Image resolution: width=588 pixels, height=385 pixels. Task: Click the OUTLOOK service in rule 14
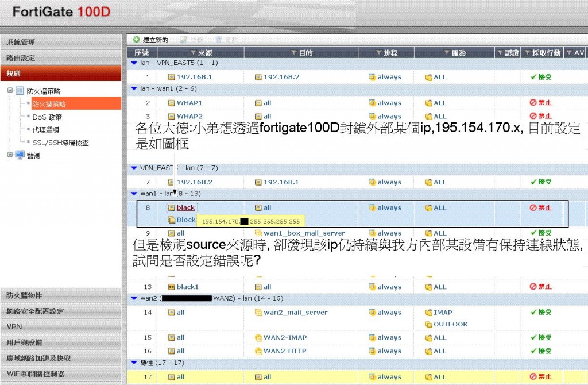[451, 324]
